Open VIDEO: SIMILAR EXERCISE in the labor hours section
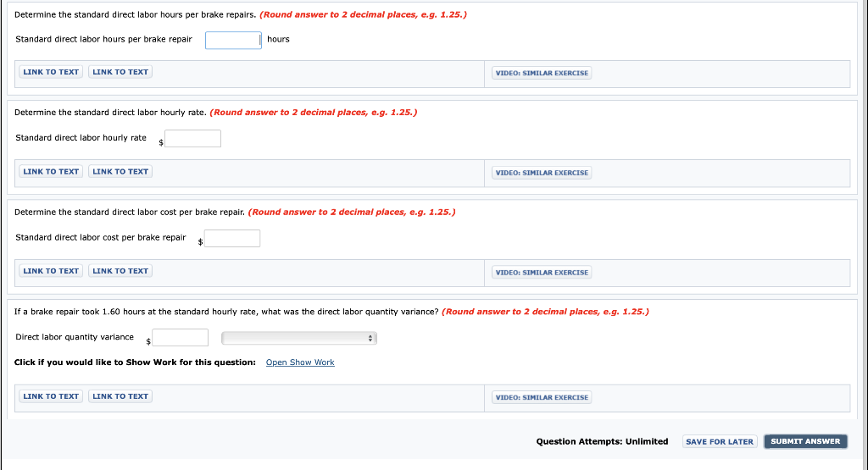This screenshot has width=868, height=470. [542, 73]
